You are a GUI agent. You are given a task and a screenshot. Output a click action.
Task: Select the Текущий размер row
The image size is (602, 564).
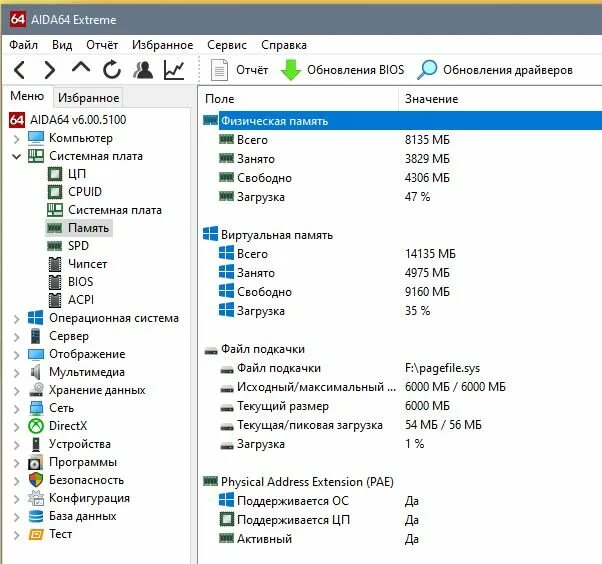402,406
